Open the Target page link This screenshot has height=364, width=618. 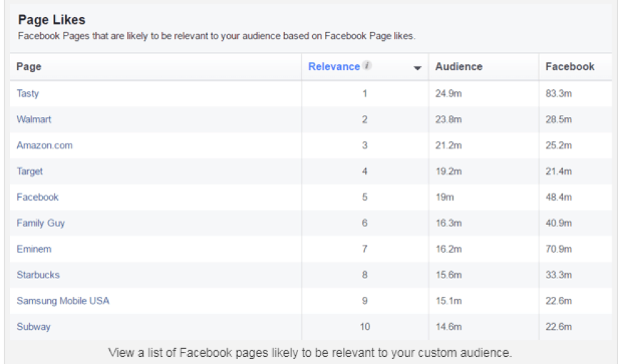coord(30,171)
